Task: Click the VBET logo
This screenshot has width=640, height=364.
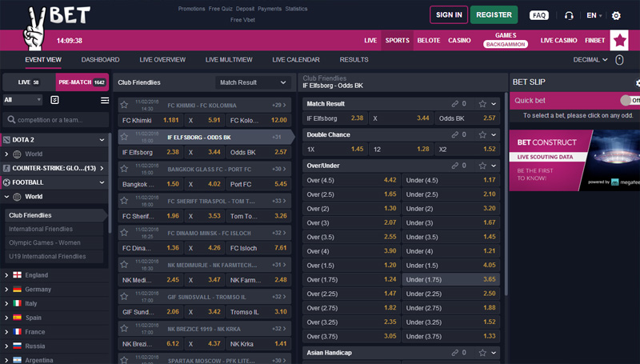Action: (56, 27)
